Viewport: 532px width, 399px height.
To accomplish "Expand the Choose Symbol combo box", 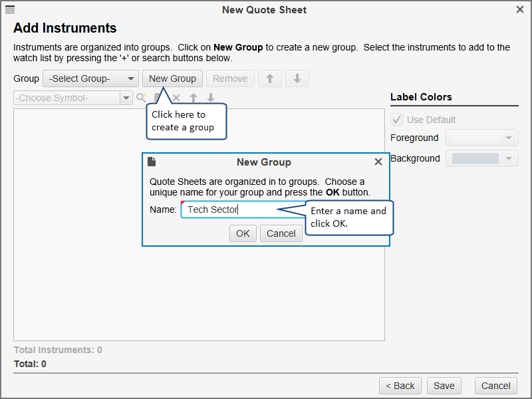I will click(126, 98).
